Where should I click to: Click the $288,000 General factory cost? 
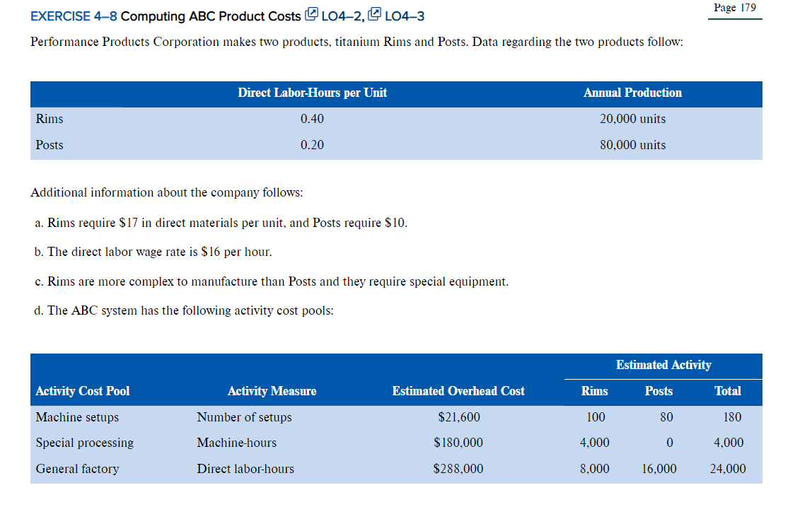click(458, 468)
